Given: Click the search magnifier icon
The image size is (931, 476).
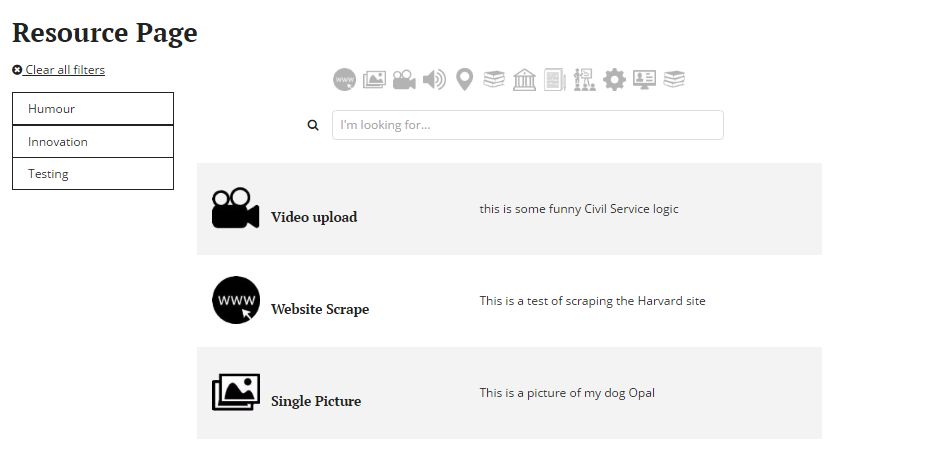Looking at the screenshot, I should pos(313,126).
